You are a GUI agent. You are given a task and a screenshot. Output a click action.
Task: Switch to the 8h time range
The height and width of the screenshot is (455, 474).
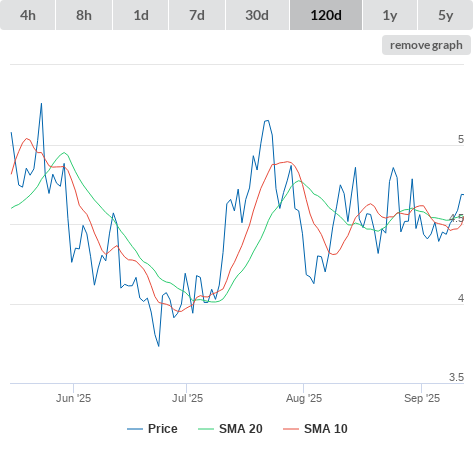pyautogui.click(x=84, y=15)
